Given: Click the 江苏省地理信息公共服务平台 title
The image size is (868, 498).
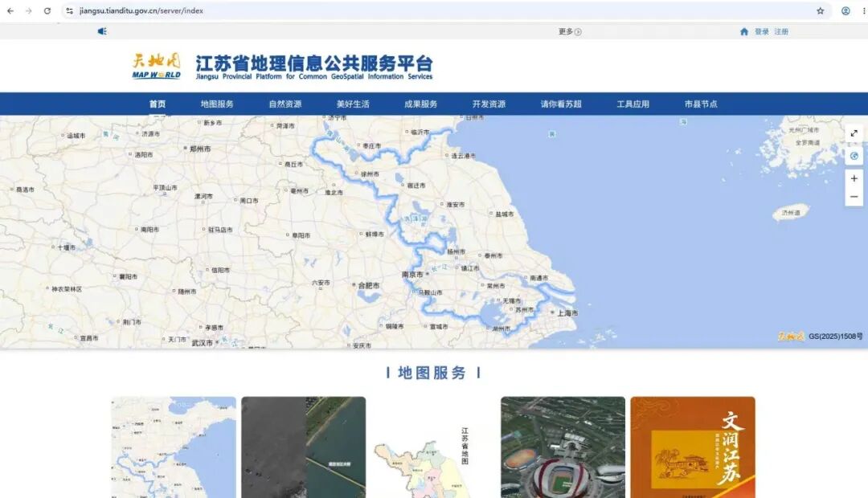Looking at the screenshot, I should tap(314, 63).
